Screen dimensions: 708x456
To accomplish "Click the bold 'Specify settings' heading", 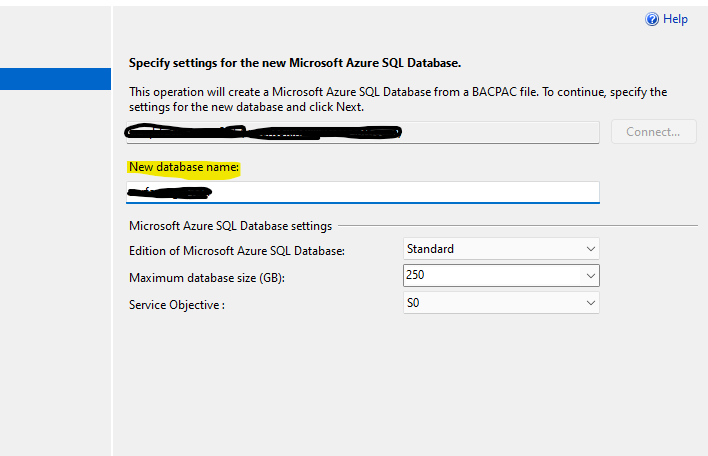I will tap(295, 63).
